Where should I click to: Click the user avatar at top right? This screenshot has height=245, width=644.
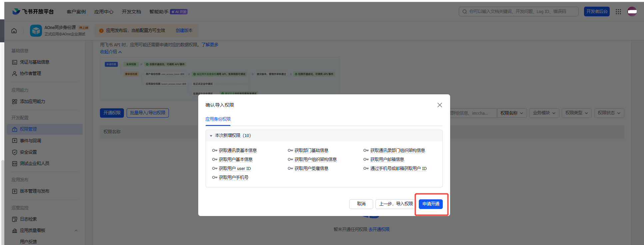pyautogui.click(x=632, y=12)
